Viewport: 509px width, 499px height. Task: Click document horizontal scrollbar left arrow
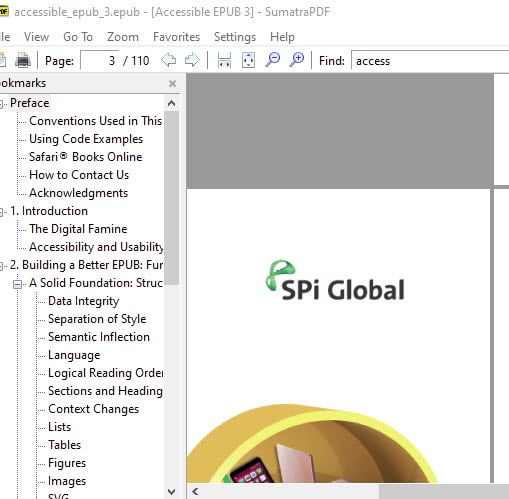(x=195, y=491)
